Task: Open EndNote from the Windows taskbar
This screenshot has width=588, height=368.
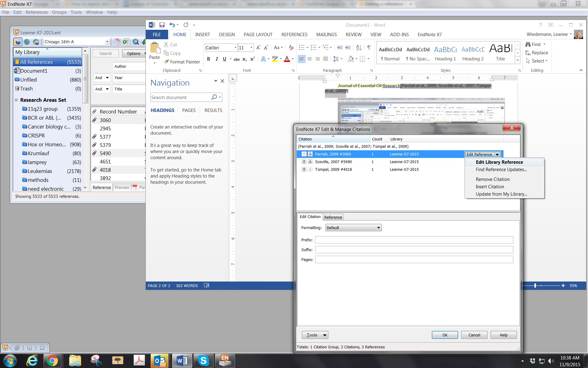Action: 225,361
